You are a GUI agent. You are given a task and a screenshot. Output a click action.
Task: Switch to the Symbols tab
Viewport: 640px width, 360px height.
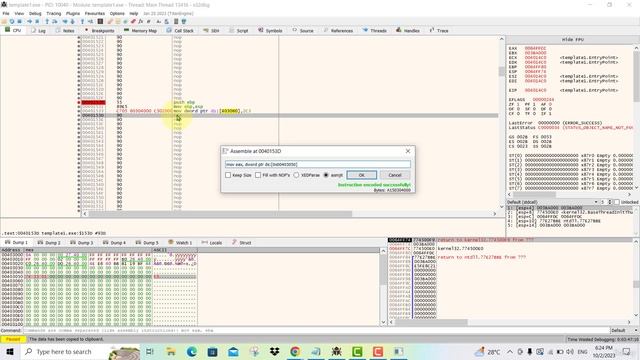click(x=270, y=31)
